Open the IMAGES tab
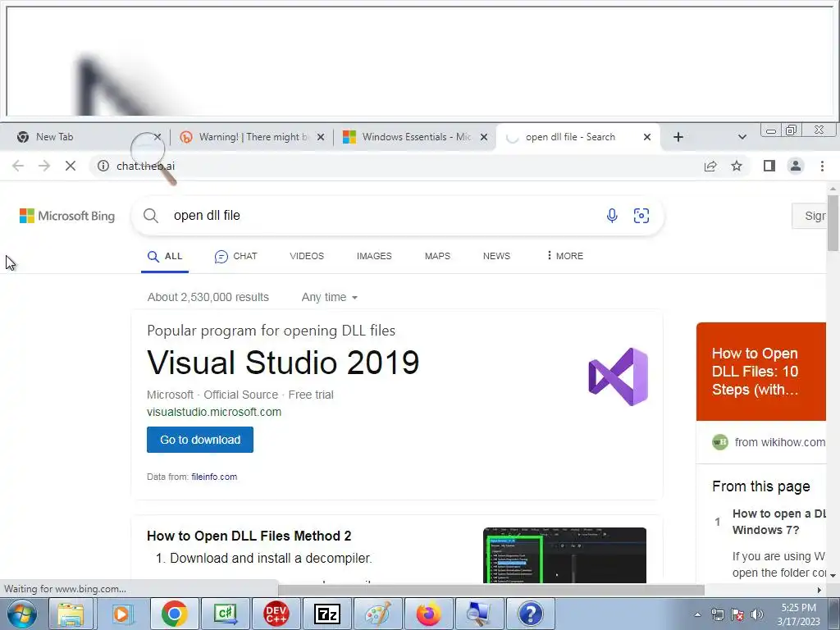840x630 pixels. 374,256
